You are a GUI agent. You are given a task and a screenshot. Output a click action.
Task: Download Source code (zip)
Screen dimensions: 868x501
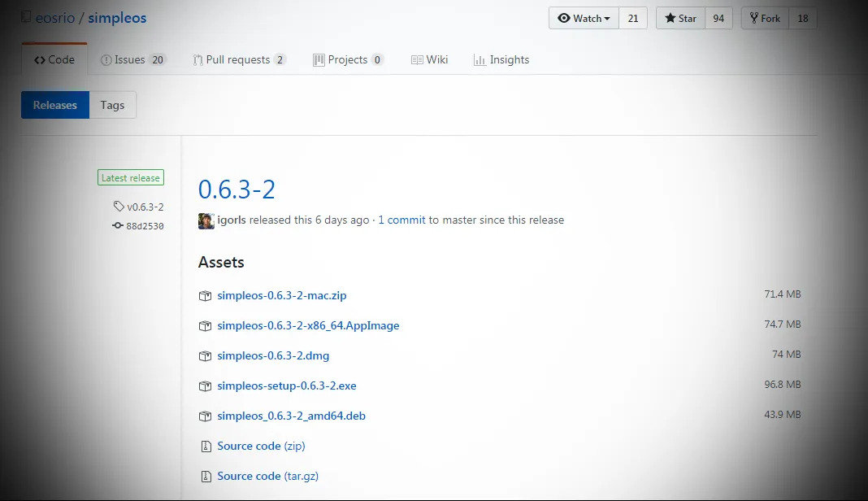261,446
